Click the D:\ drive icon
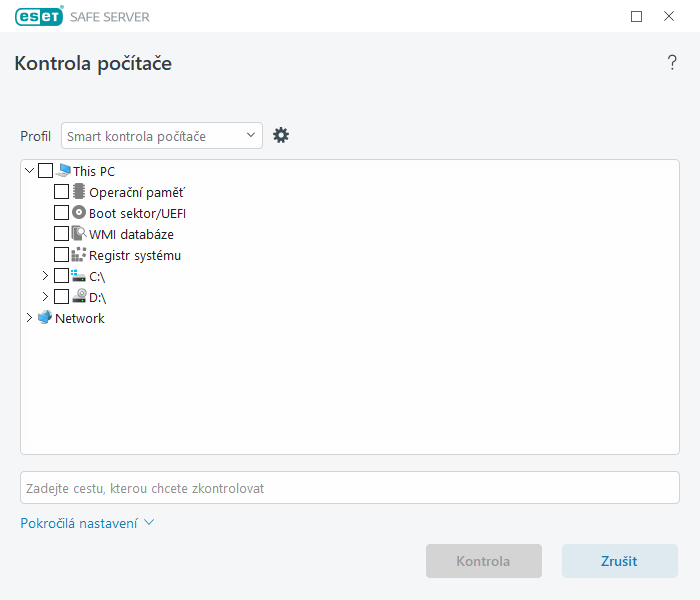This screenshot has width=700, height=600. tap(80, 297)
